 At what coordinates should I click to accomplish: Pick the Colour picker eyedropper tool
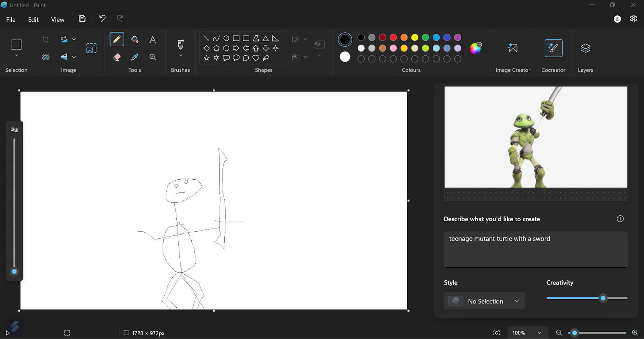135,57
